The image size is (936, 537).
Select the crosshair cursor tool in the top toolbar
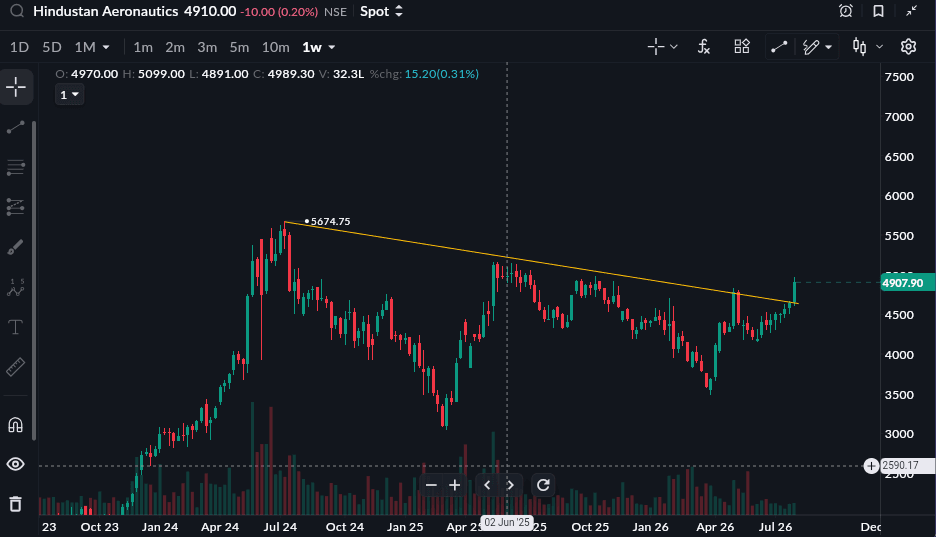pyautogui.click(x=656, y=47)
